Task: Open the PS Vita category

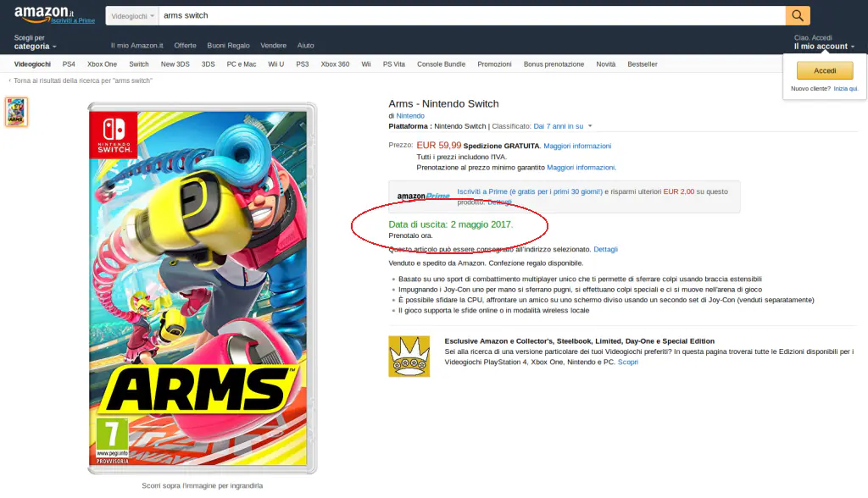Action: [393, 64]
